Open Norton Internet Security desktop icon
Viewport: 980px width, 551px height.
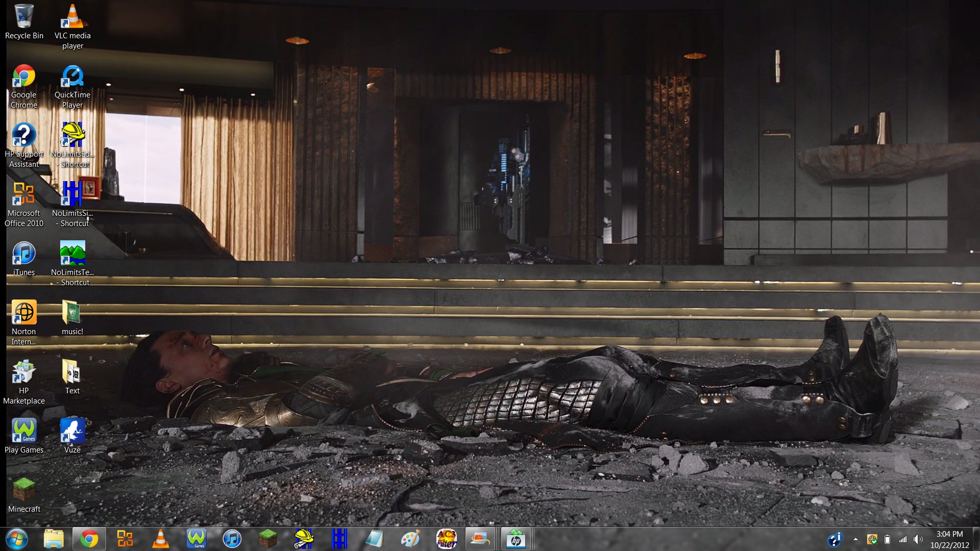coord(24,323)
